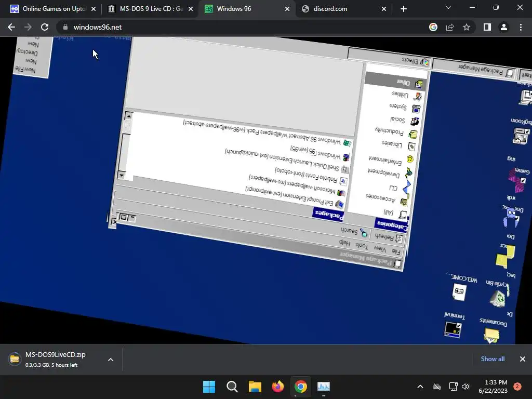Viewport: 532px width, 399px height.
Task: Open a new browser tab
Action: click(x=403, y=9)
